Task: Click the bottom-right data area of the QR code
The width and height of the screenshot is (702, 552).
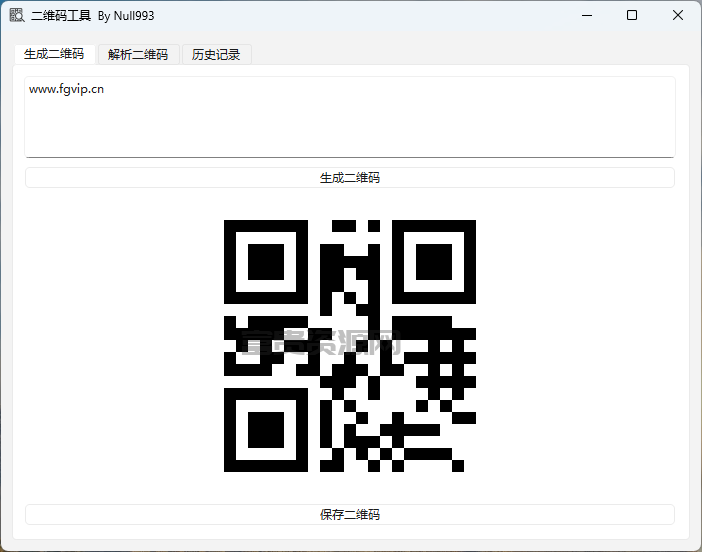Action: (x=434, y=430)
